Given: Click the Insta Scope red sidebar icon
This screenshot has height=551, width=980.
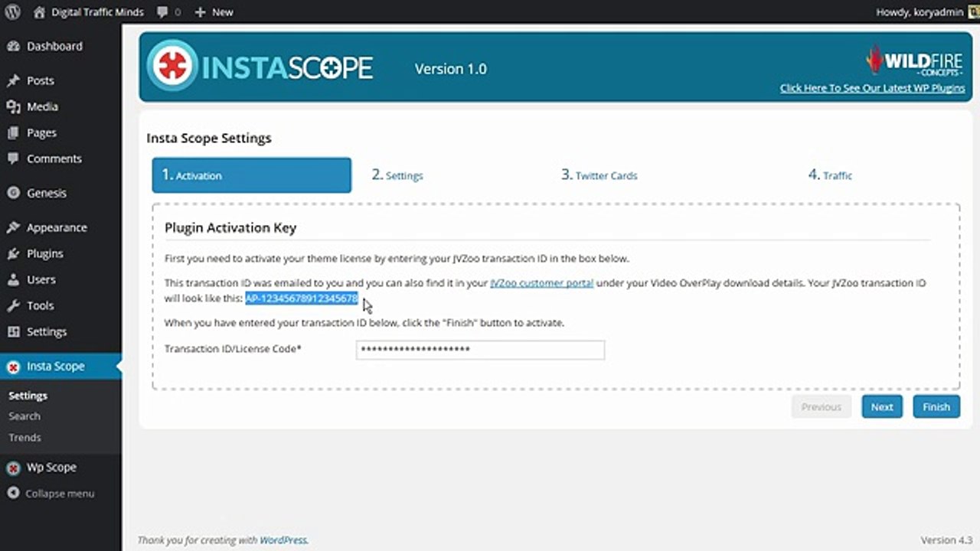Looking at the screenshot, I should pyautogui.click(x=13, y=367).
